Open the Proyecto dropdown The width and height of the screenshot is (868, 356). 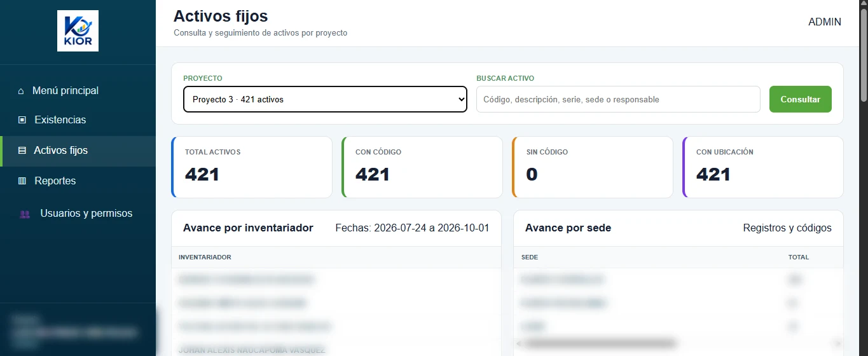(x=325, y=99)
